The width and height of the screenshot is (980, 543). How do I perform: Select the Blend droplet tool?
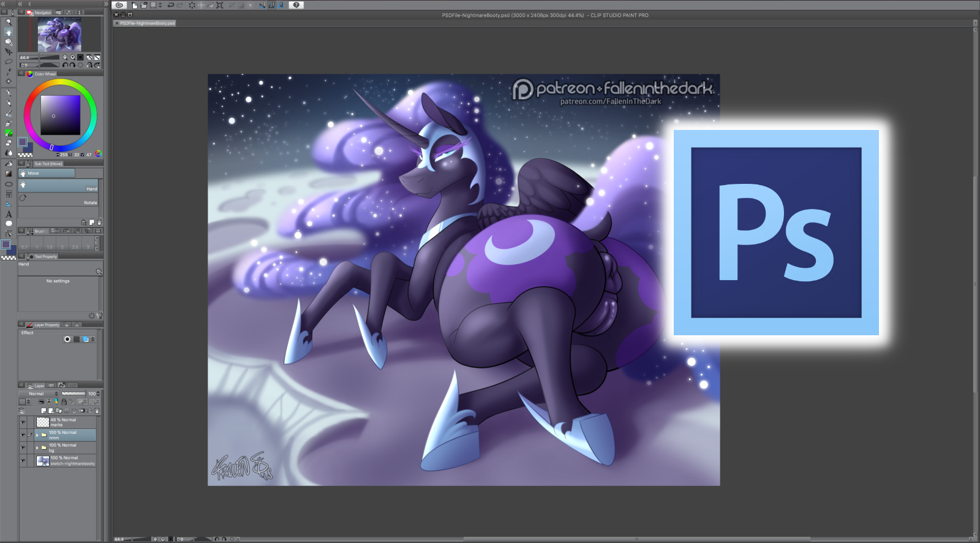point(9,153)
